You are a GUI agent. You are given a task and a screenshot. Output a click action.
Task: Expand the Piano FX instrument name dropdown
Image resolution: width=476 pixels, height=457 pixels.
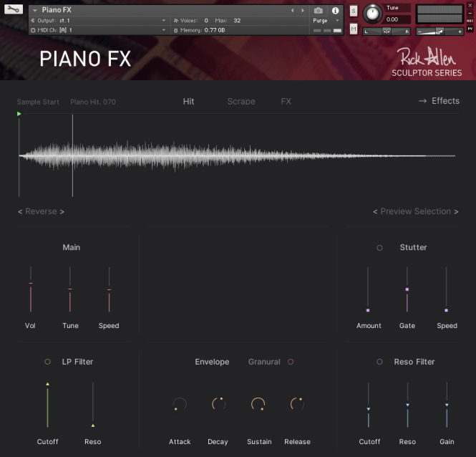pyautogui.click(x=35, y=11)
